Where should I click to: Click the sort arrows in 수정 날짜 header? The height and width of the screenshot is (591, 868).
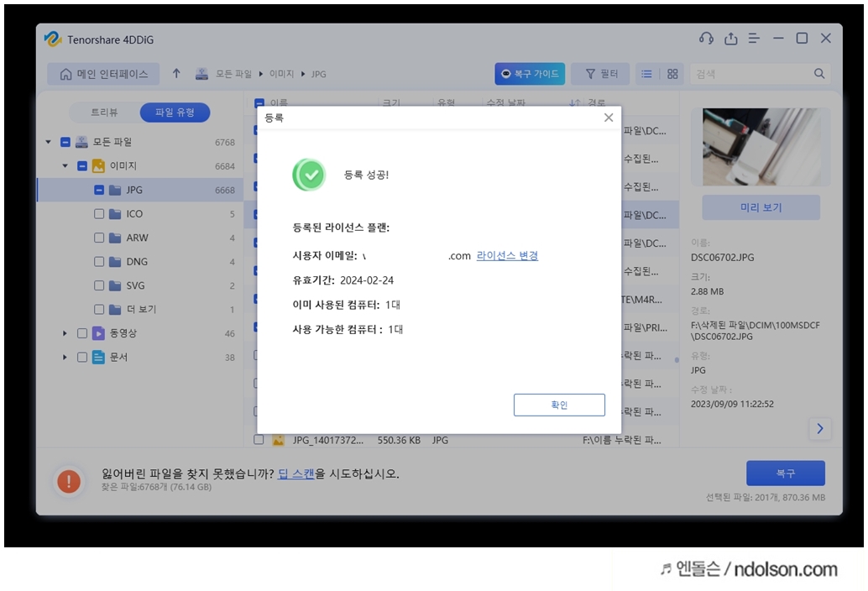click(x=574, y=103)
